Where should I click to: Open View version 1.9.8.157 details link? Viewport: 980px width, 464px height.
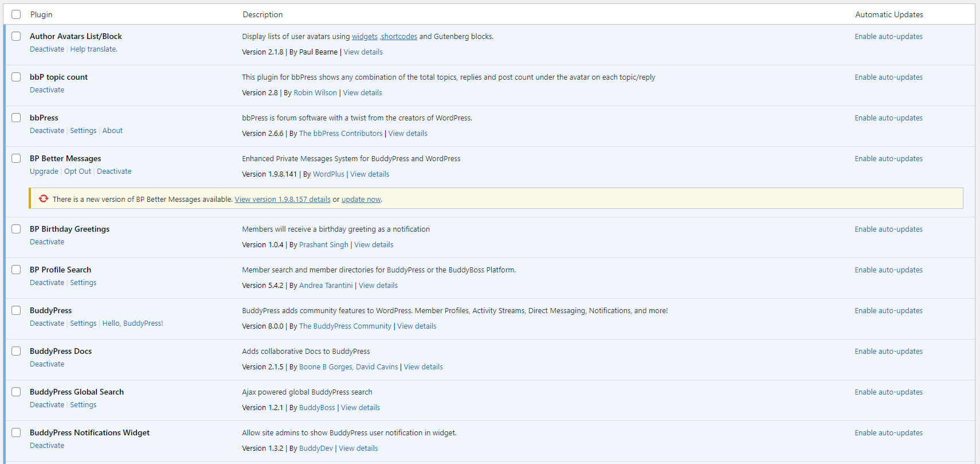(x=283, y=200)
